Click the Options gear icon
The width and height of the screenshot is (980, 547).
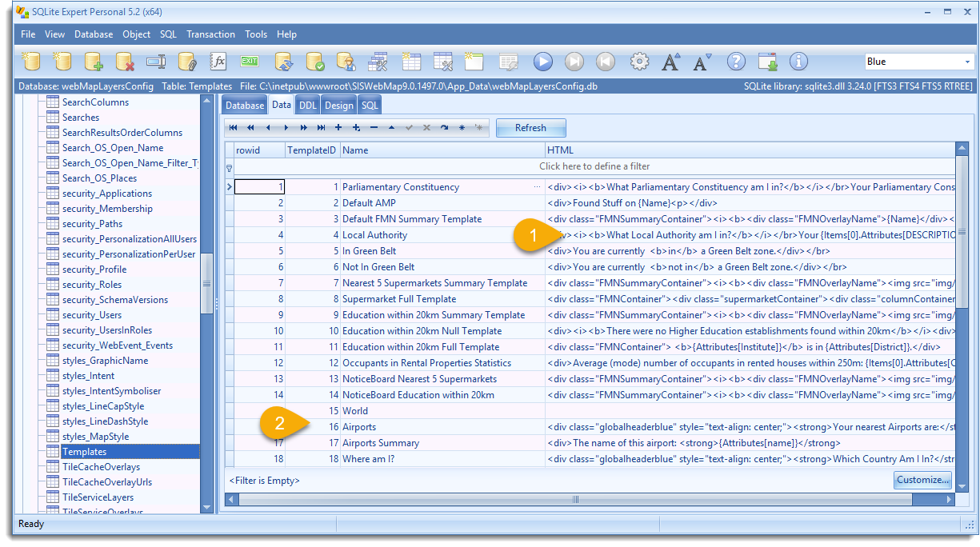click(639, 62)
